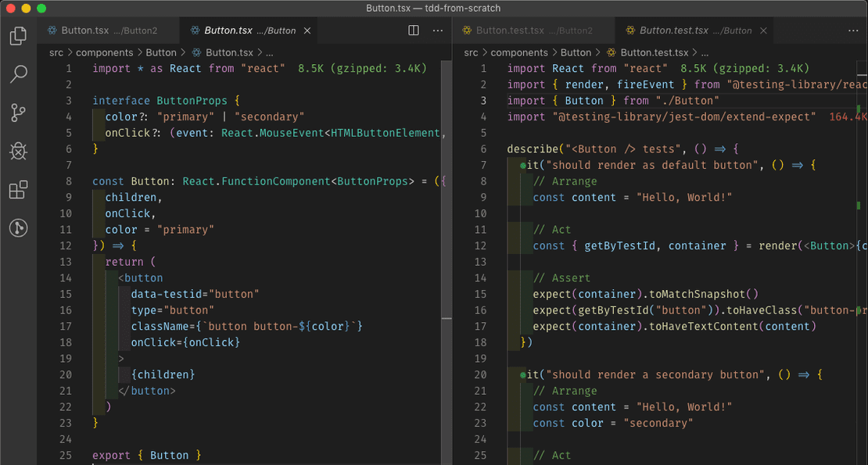Image resolution: width=868 pixels, height=465 pixels.
Task: Open right editor group More Actions menu
Action: click(x=853, y=30)
